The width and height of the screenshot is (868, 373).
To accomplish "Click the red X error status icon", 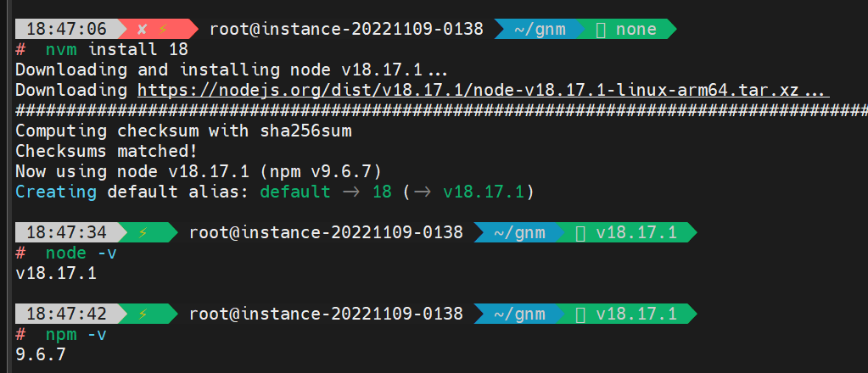I will [x=142, y=30].
